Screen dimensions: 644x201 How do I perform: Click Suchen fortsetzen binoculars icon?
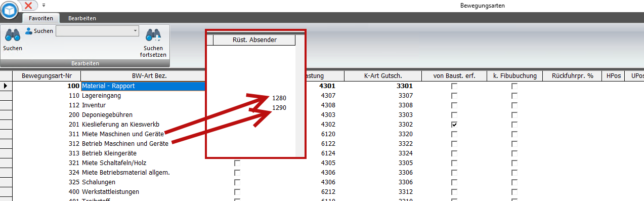pos(153,35)
